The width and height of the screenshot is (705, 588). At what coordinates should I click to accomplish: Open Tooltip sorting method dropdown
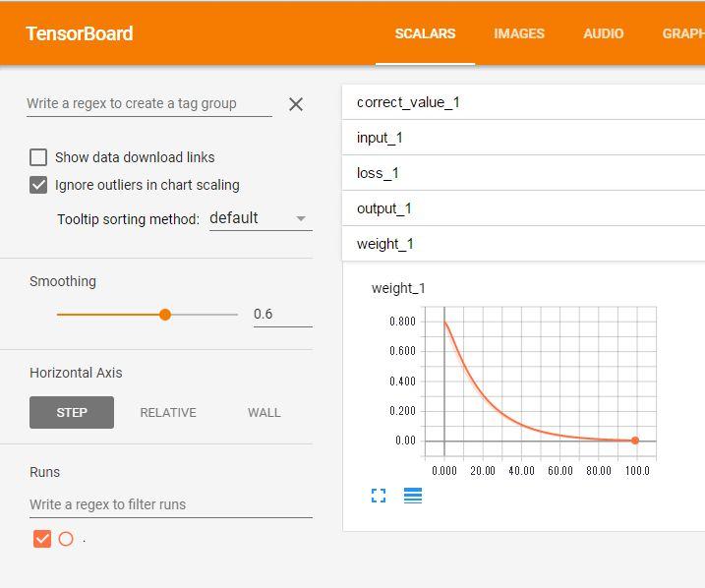point(261,218)
